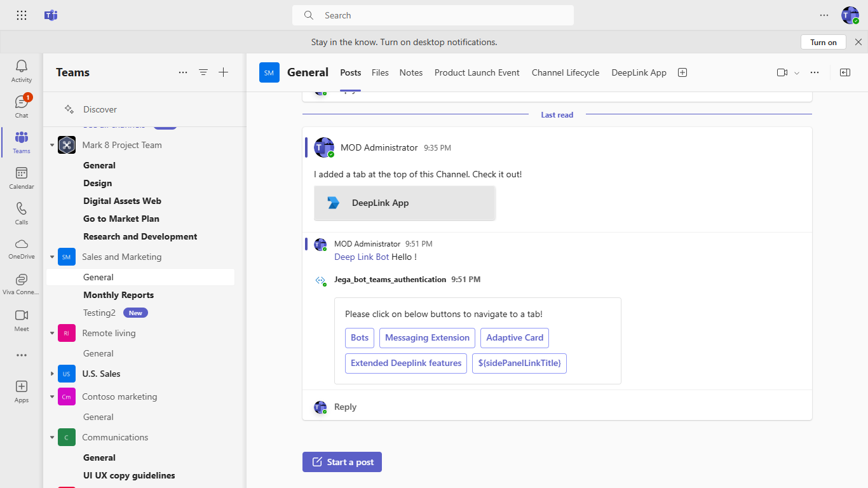This screenshot has width=868, height=488.
Task: Open channel more options ellipsis
Action: (815, 72)
